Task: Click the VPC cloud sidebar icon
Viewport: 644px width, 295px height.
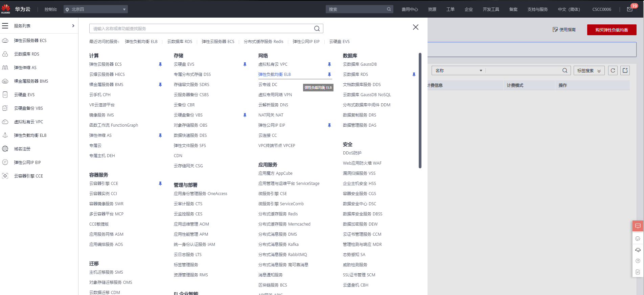Action: 5,122
